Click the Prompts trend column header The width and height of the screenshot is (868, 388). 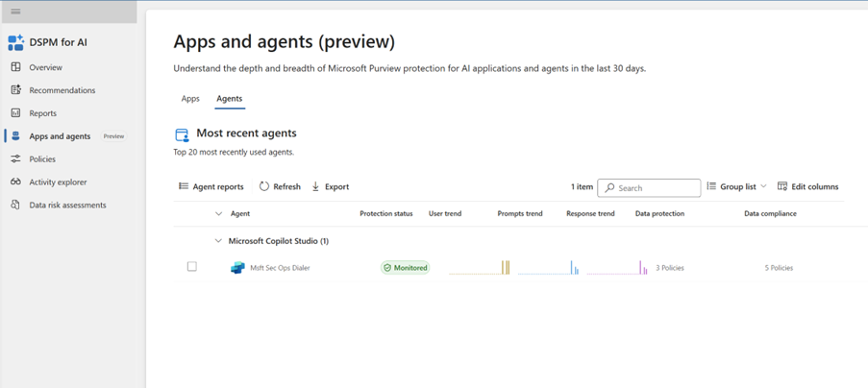tap(520, 214)
